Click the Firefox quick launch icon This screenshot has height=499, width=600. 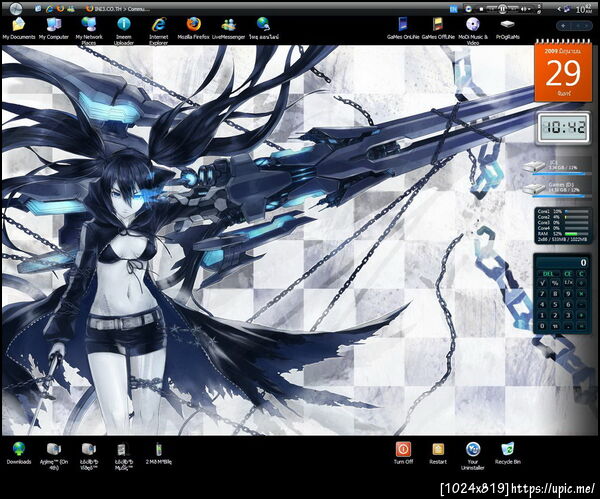[60, 8]
